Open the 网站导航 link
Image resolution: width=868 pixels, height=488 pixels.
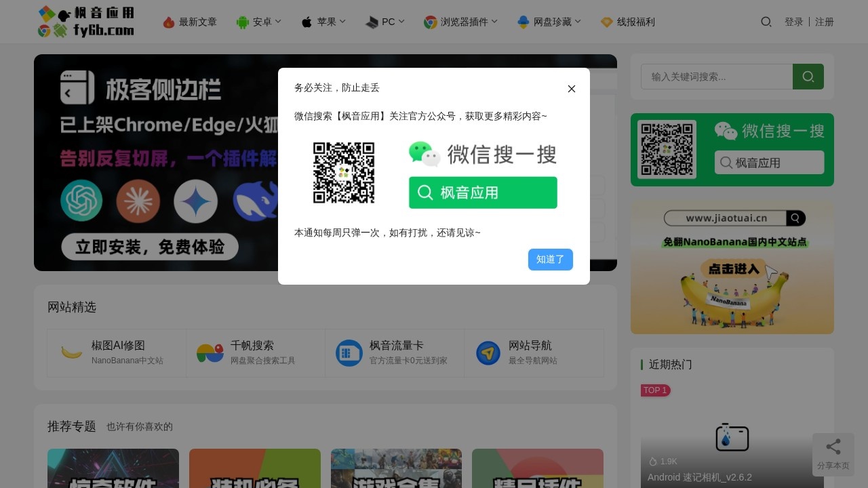pyautogui.click(x=530, y=346)
